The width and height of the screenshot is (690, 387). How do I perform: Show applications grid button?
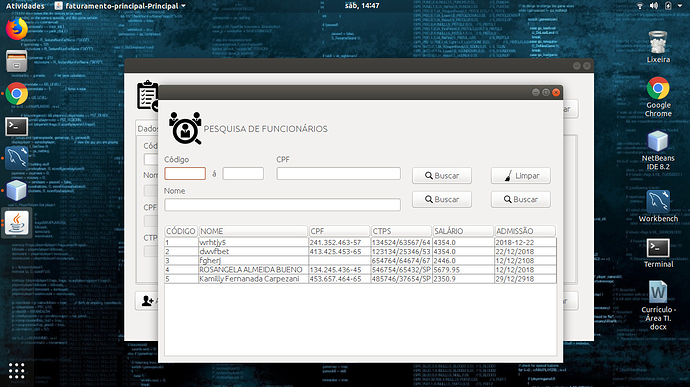(x=17, y=371)
